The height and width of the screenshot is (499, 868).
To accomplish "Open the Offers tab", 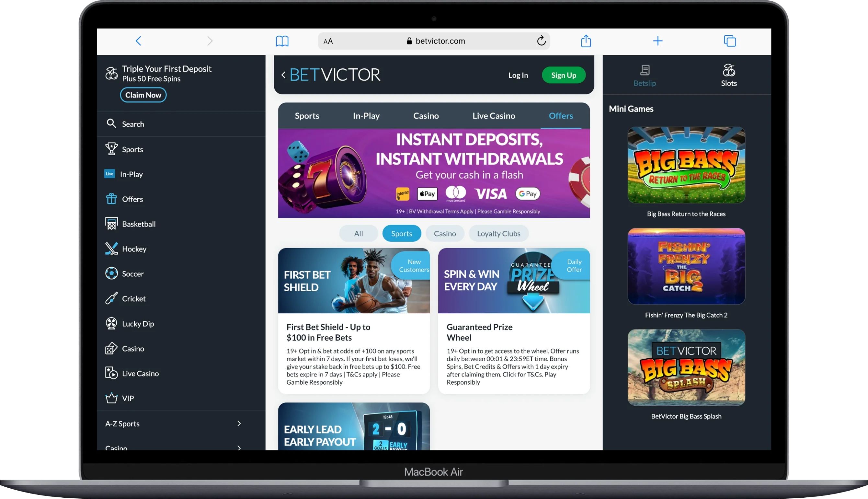I will 560,115.
